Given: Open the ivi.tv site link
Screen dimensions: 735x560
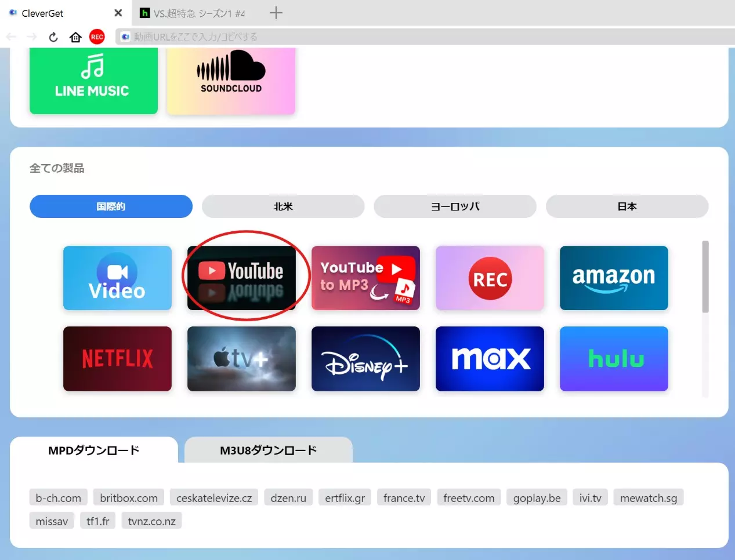Looking at the screenshot, I should point(591,498).
